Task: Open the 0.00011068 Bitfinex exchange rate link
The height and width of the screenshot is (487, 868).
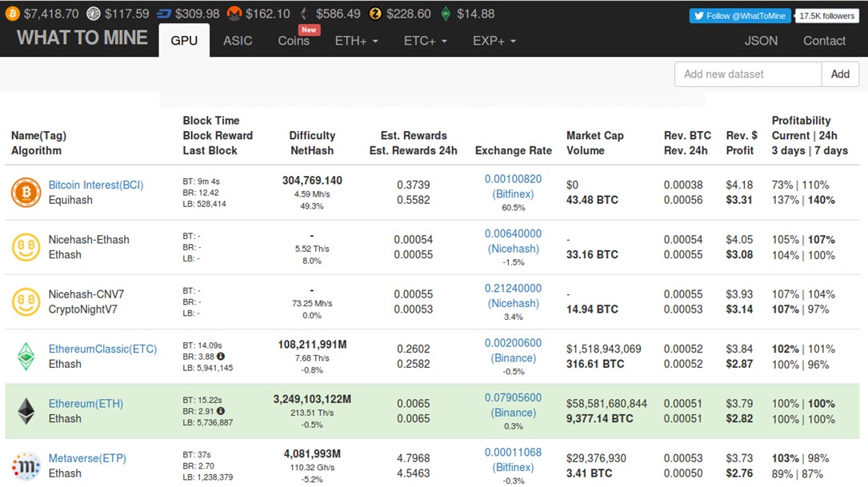Action: pos(513,461)
